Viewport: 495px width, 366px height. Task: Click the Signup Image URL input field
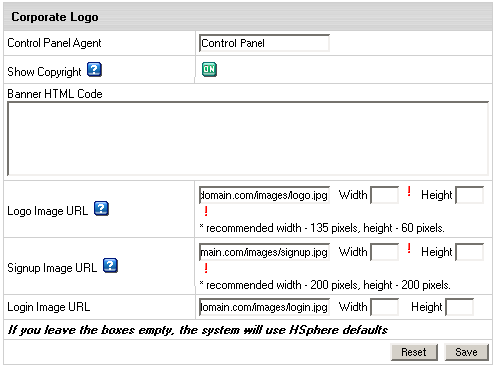pyautogui.click(x=264, y=252)
